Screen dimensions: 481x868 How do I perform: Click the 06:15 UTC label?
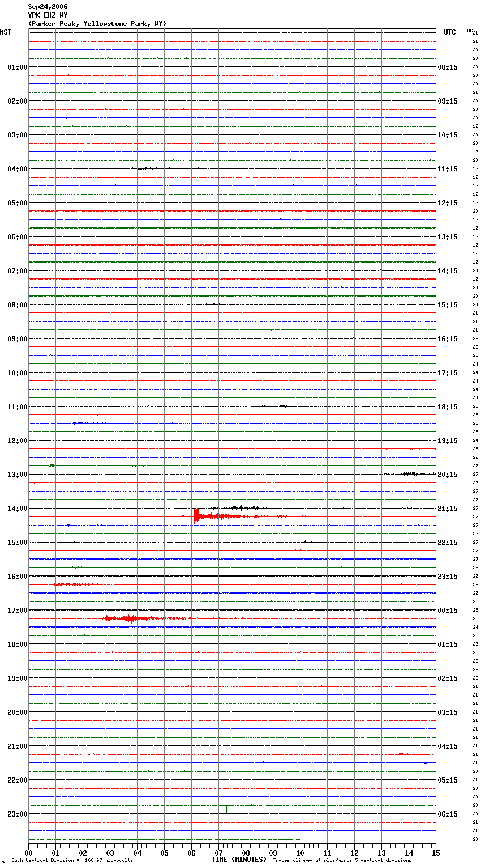(448, 814)
